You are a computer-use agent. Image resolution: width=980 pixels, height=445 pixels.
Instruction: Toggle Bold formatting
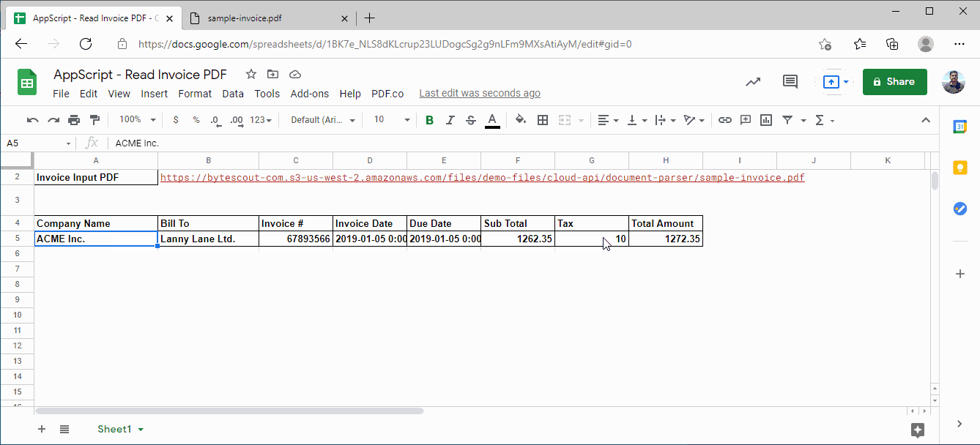pyautogui.click(x=429, y=120)
